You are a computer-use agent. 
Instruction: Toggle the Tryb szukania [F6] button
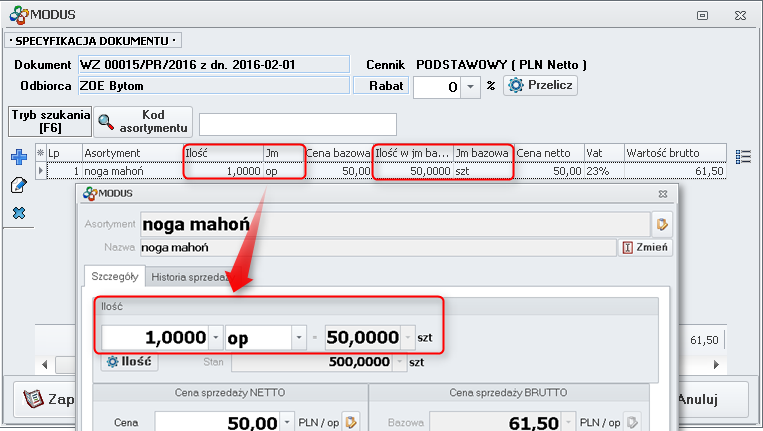50,122
